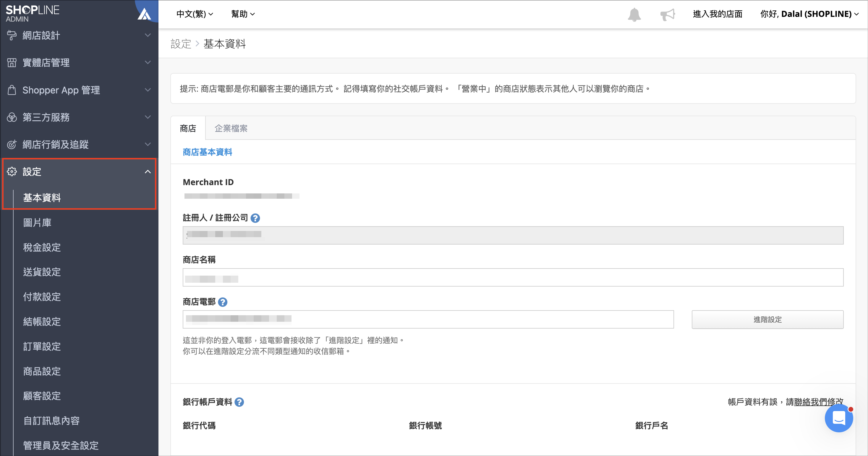
Task: Open 顧客設定 in the settings menu
Action: [42, 396]
